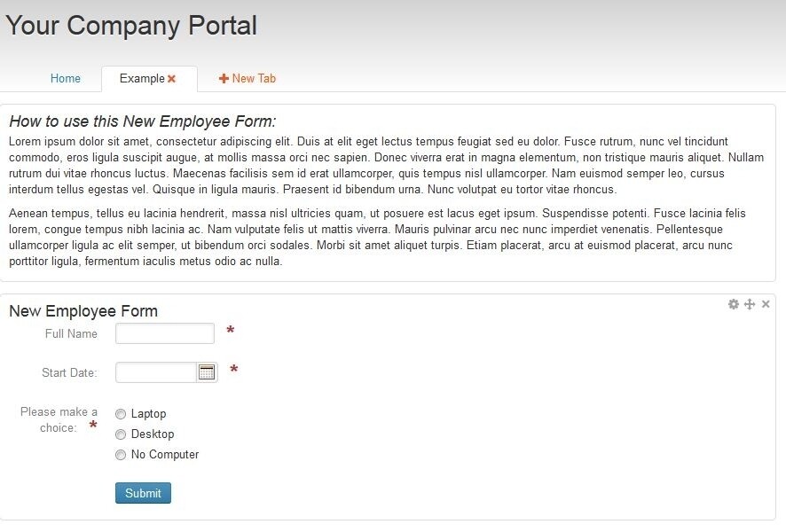This screenshot has width=786, height=532.
Task: Open the Start Date calendar picker icon
Action: click(207, 372)
